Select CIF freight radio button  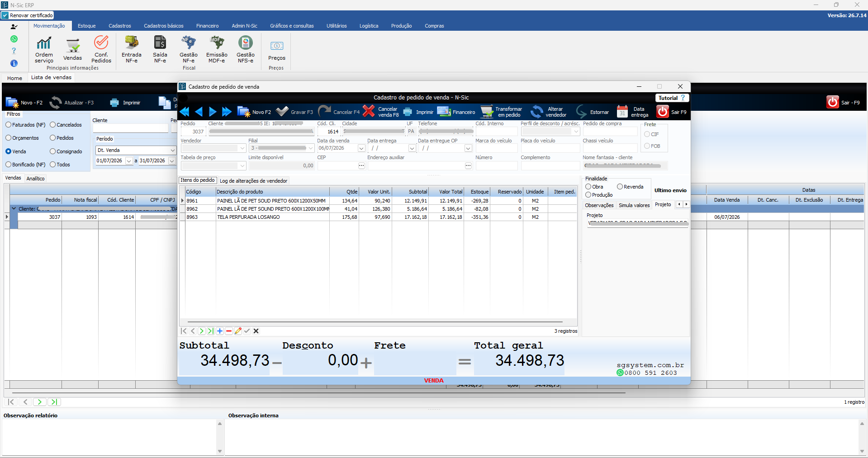[x=647, y=134]
